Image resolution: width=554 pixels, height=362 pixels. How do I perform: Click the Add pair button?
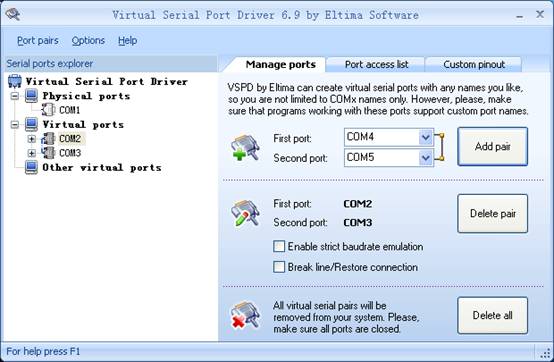pyautogui.click(x=493, y=147)
